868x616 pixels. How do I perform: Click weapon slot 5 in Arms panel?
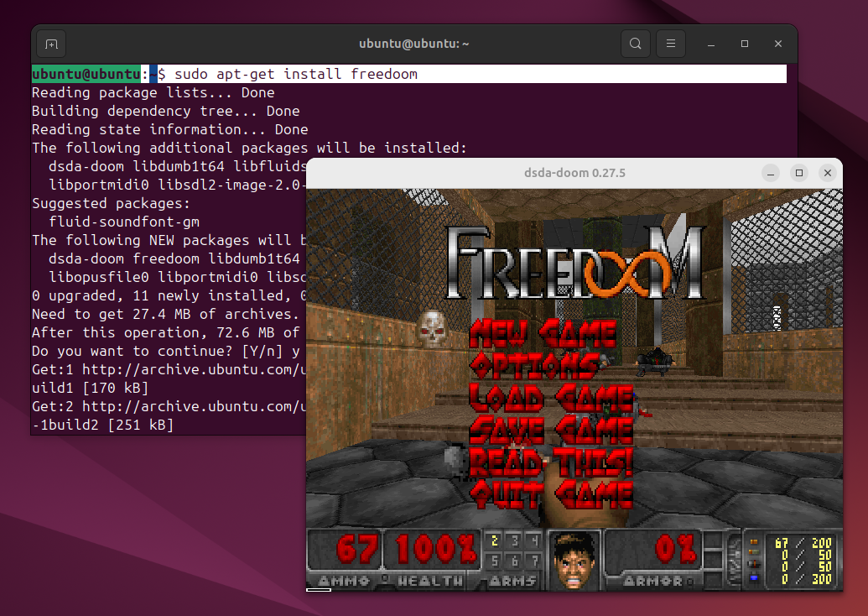(x=494, y=561)
